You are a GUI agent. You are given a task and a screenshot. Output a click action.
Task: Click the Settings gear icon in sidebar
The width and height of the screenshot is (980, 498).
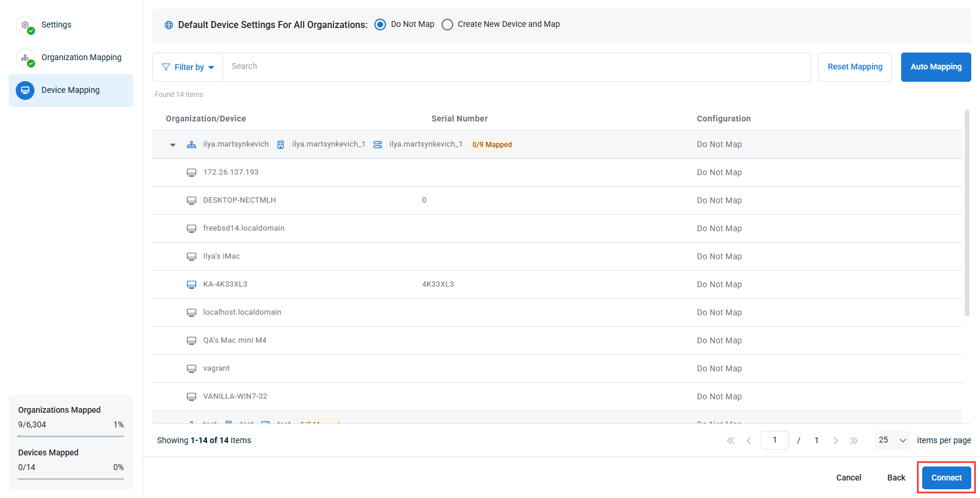point(25,25)
